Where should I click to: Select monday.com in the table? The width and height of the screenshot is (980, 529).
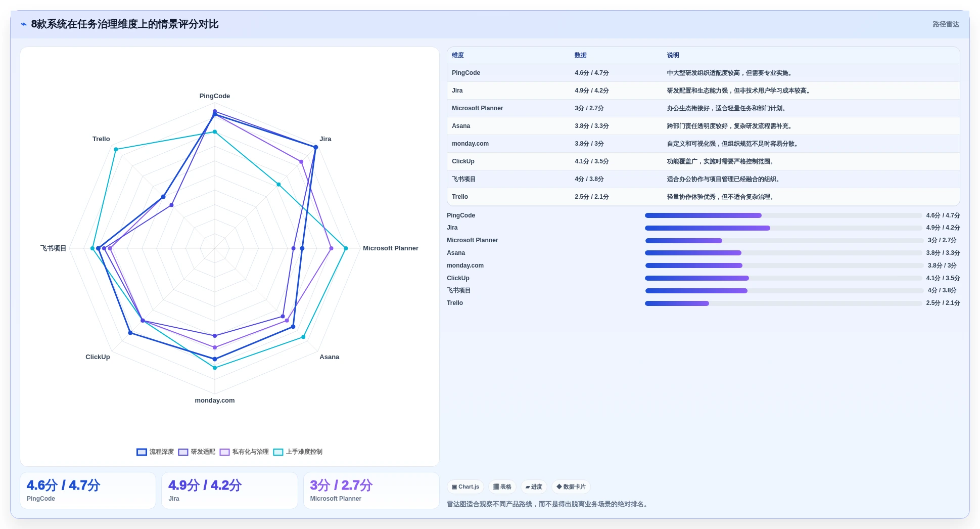(x=470, y=144)
